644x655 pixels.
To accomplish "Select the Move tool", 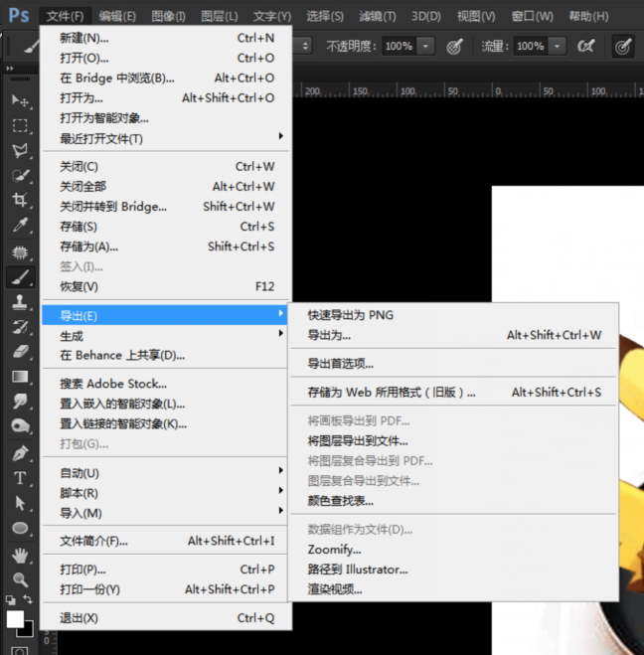I will (20, 100).
